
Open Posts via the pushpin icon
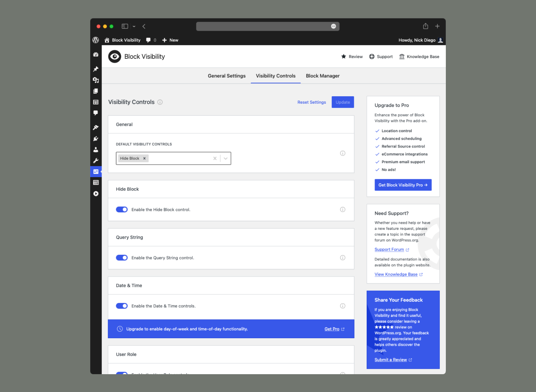coord(96,69)
